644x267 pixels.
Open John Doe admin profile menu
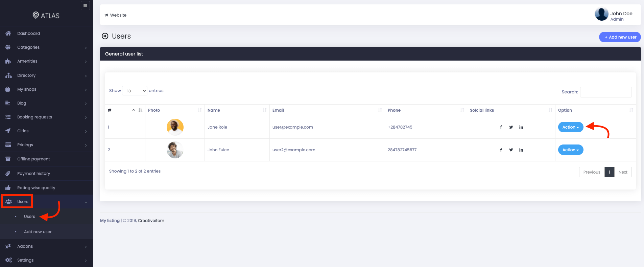[614, 15]
